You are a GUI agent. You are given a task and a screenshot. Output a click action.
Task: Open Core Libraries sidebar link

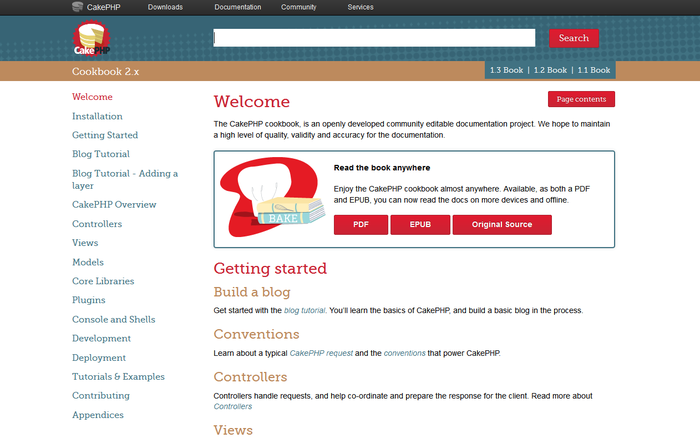pyautogui.click(x=103, y=281)
